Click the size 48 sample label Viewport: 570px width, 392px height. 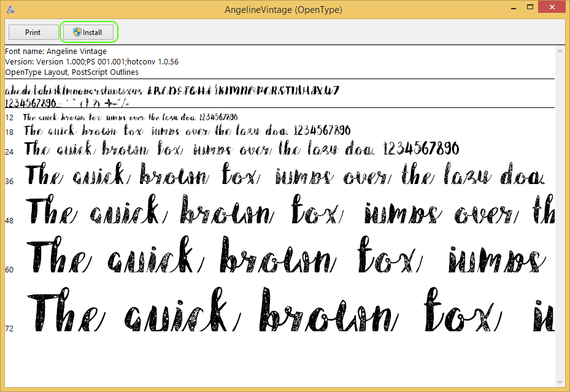click(x=9, y=221)
